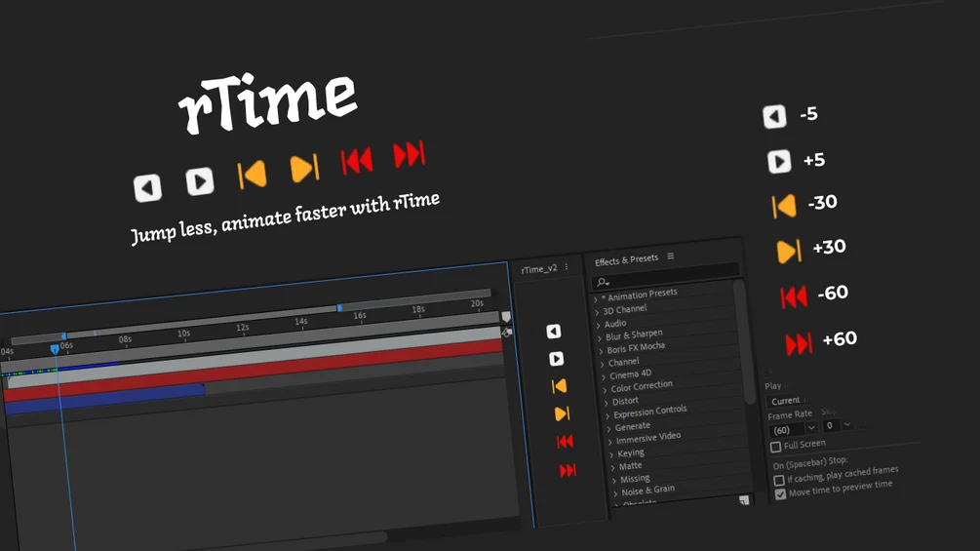Viewport: 980px width, 551px height.
Task: Click the work area end handle near 16s
Action: pos(339,308)
